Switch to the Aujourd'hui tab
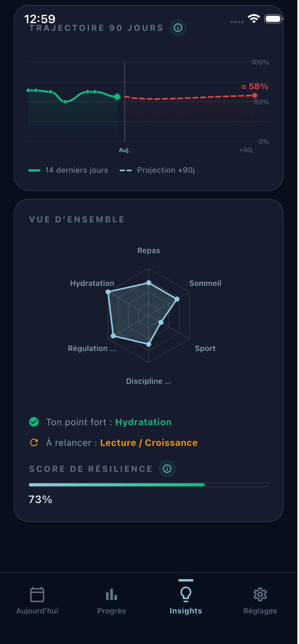The width and height of the screenshot is (299, 644). point(37,611)
